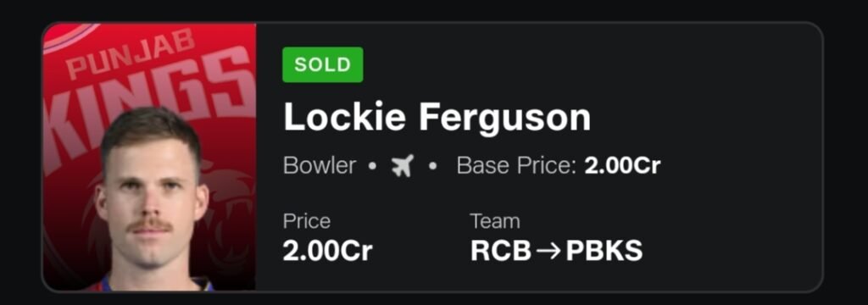Click the Team heading label
868x305 pixels.
[495, 221]
